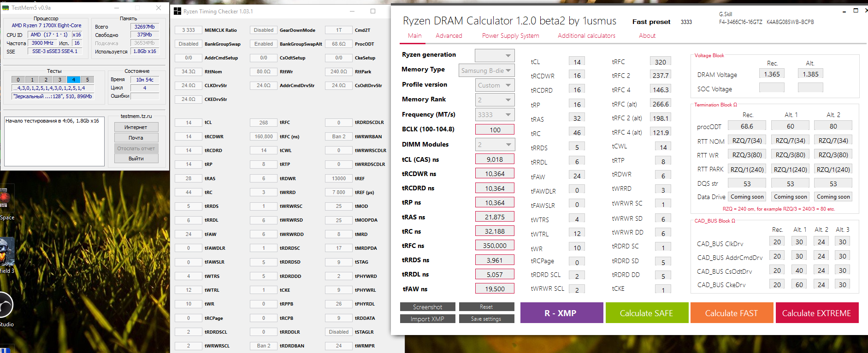Click the BCLK (100-104.8) input field
This screenshot has width=868, height=353.
[x=495, y=130]
